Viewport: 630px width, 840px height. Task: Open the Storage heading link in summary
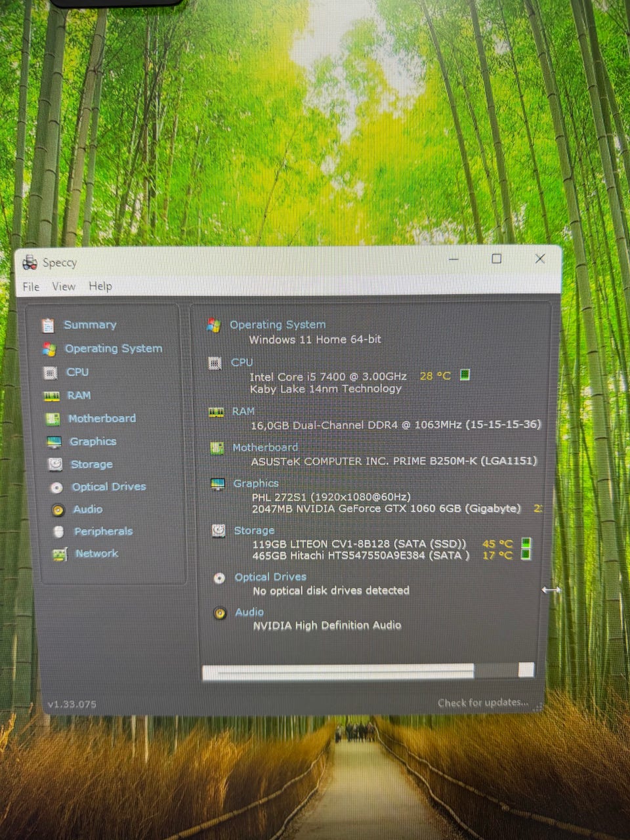point(254,530)
